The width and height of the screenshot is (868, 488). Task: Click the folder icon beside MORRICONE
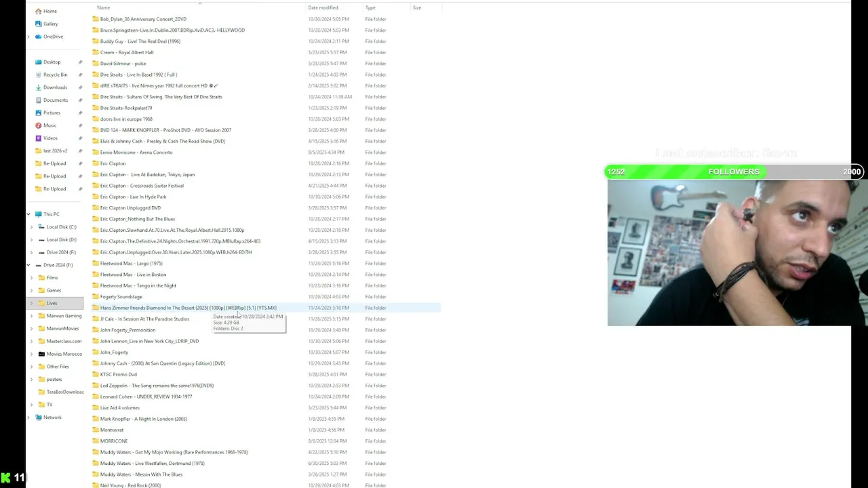(96, 441)
